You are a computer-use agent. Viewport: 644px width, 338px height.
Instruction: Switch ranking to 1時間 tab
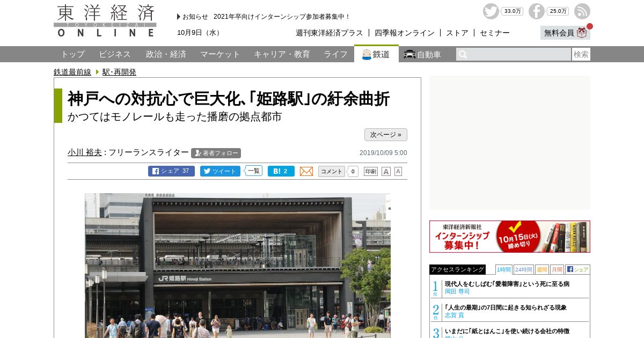click(503, 269)
